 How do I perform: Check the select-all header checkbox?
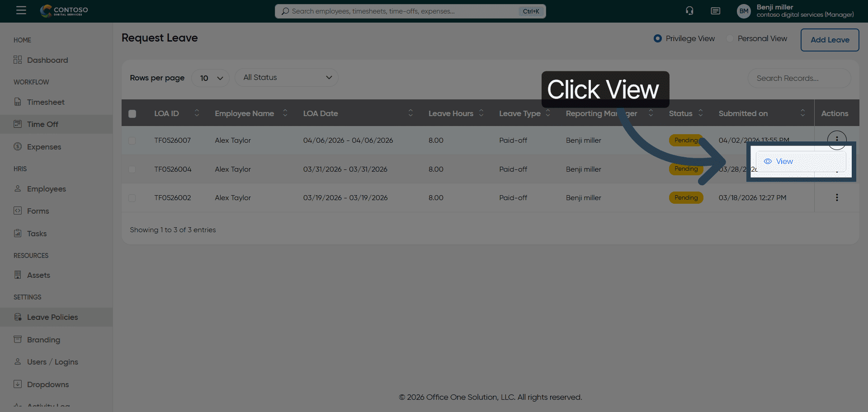point(132,114)
